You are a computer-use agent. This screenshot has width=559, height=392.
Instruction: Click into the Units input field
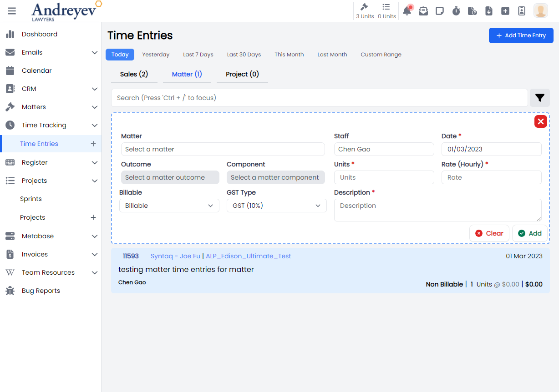click(384, 177)
